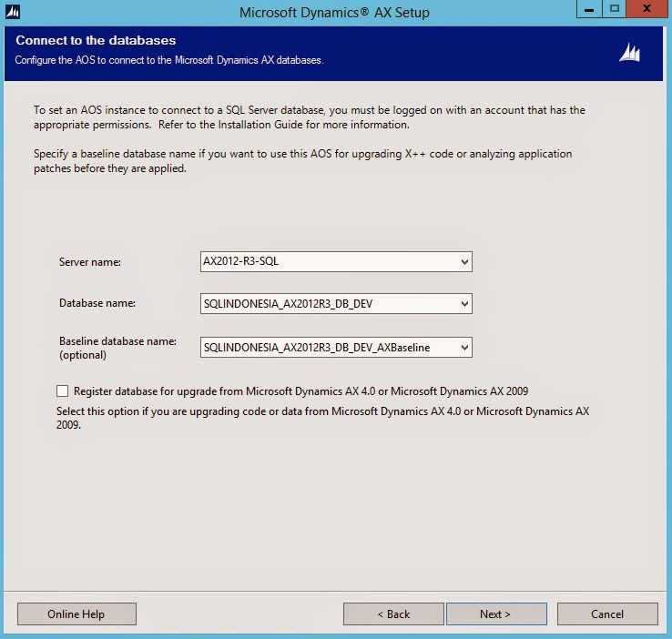
Task: Click the AX2012-R3-SQL server name field
Action: click(x=336, y=261)
